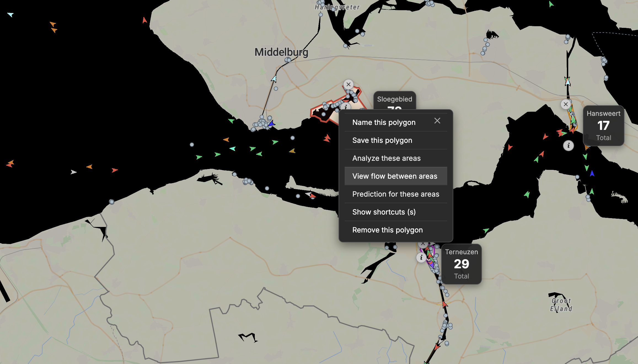The image size is (638, 364).
Task: Open the Hansweert info icon
Action: [x=569, y=145]
